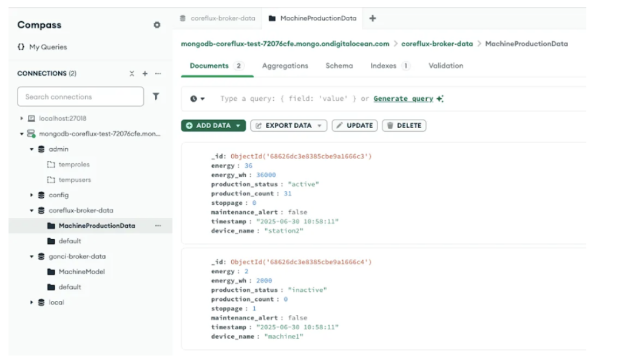Add a new connection plus icon
This screenshot has width=630, height=364.
point(145,73)
